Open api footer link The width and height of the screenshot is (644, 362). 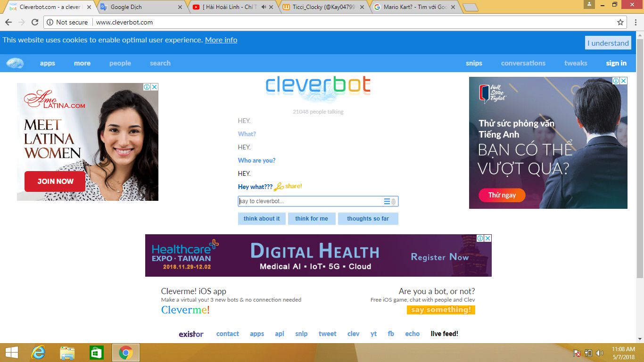click(x=280, y=334)
